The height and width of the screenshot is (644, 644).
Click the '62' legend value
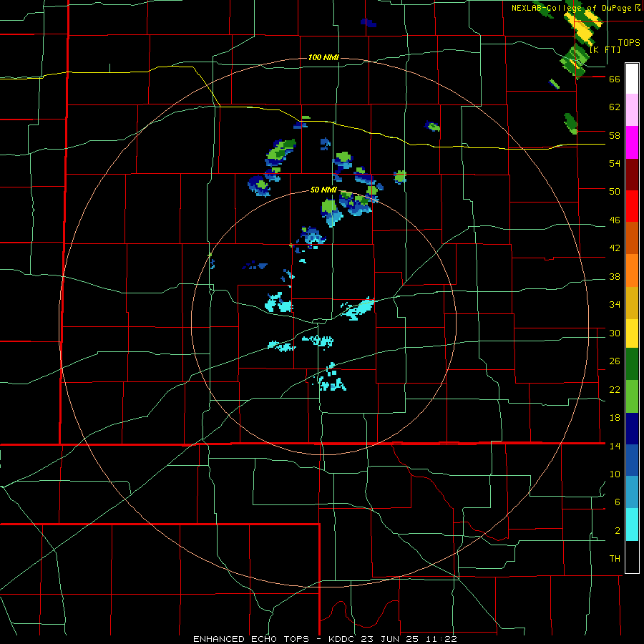tap(615, 107)
